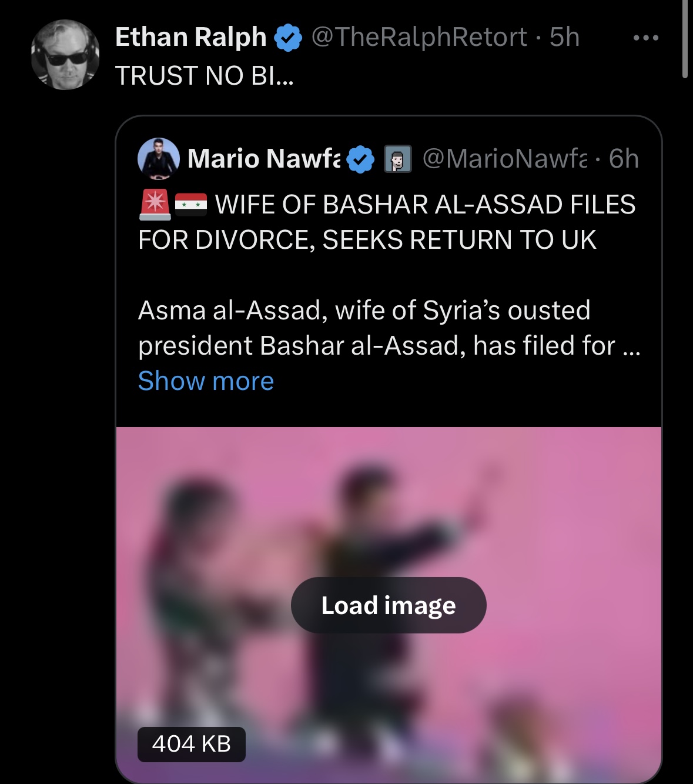Screen dimensions: 693x784
Task: Open Ethan Ralph's profile avatar
Action: 65,55
